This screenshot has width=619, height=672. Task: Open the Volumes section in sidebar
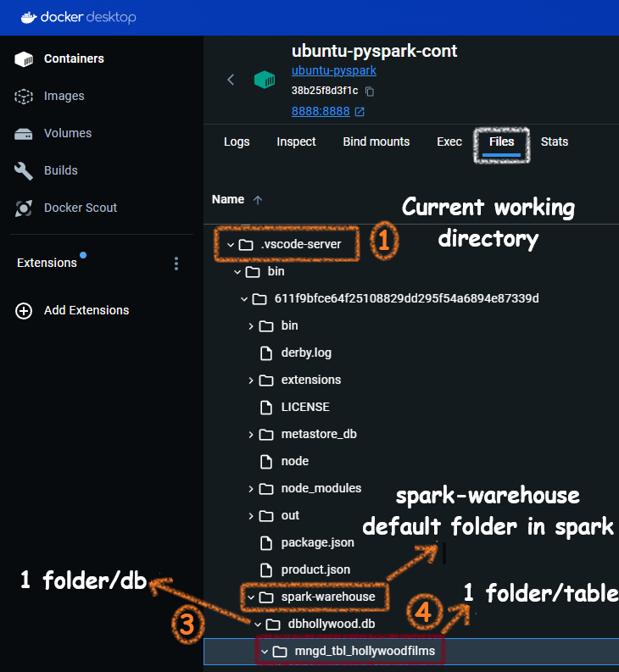[x=68, y=133]
